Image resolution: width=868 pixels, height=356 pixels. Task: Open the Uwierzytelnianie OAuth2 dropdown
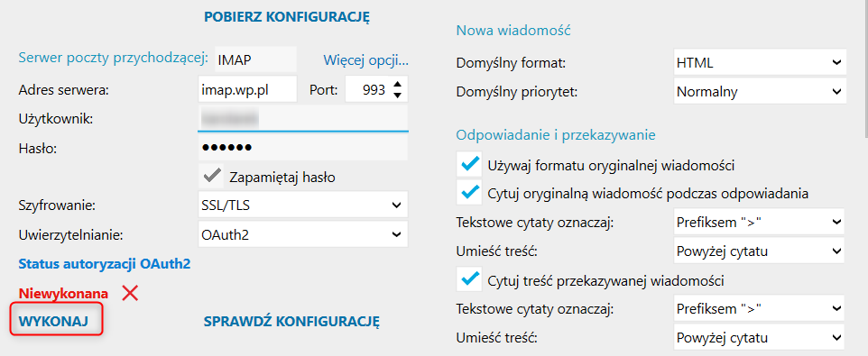[303, 234]
